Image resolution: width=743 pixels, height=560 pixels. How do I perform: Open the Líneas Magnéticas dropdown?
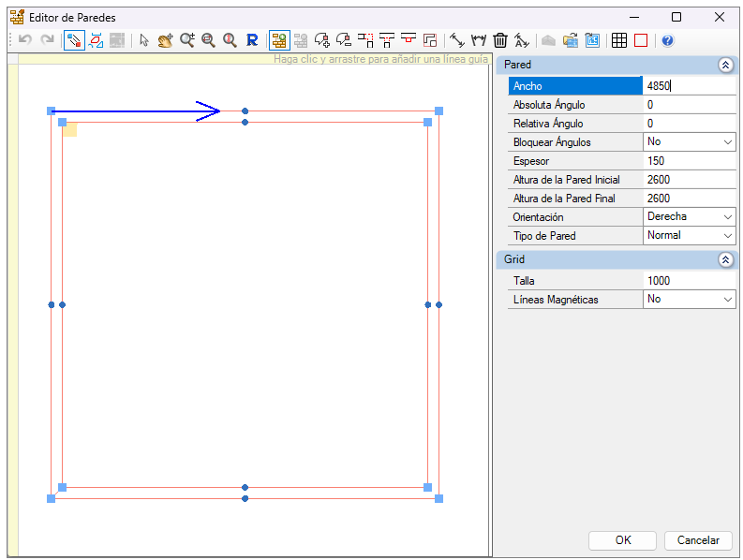coord(689,299)
